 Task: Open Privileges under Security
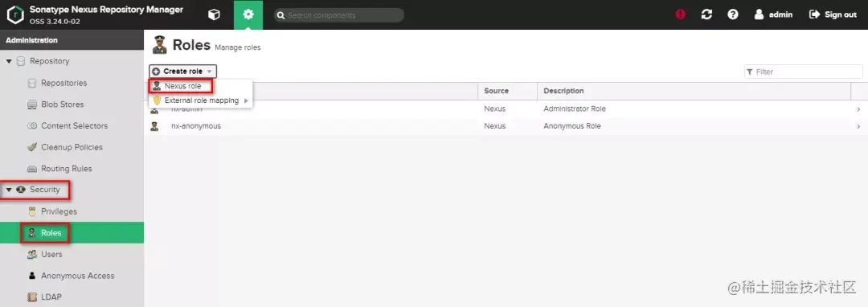[59, 212]
